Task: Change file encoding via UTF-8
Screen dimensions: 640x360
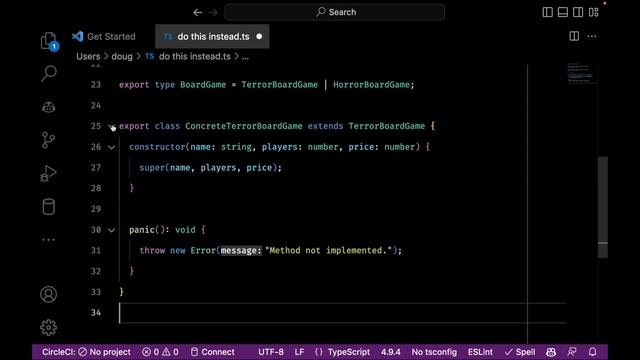Action: point(271,352)
